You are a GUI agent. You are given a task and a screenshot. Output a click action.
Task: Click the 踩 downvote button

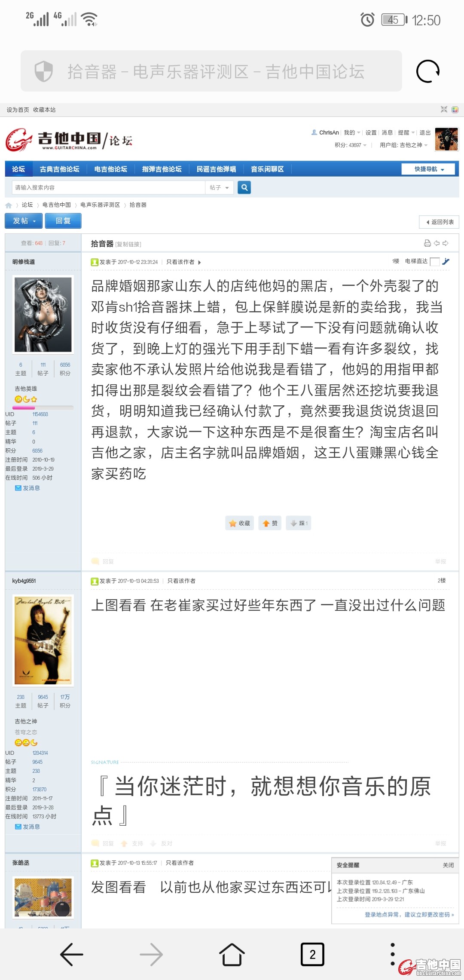pos(299,523)
